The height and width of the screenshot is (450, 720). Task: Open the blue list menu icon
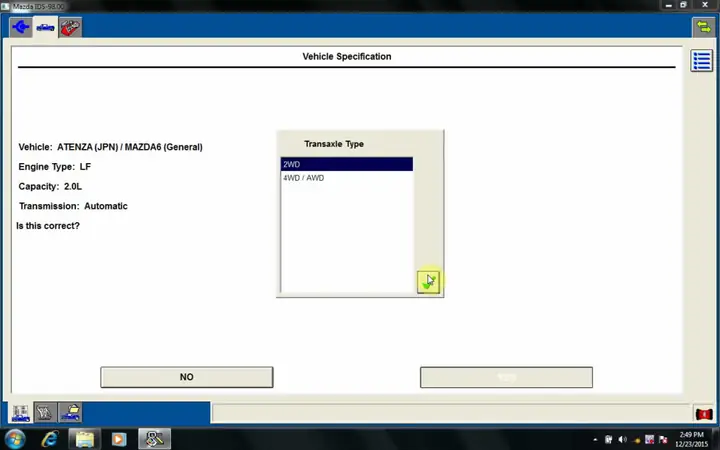coord(702,61)
